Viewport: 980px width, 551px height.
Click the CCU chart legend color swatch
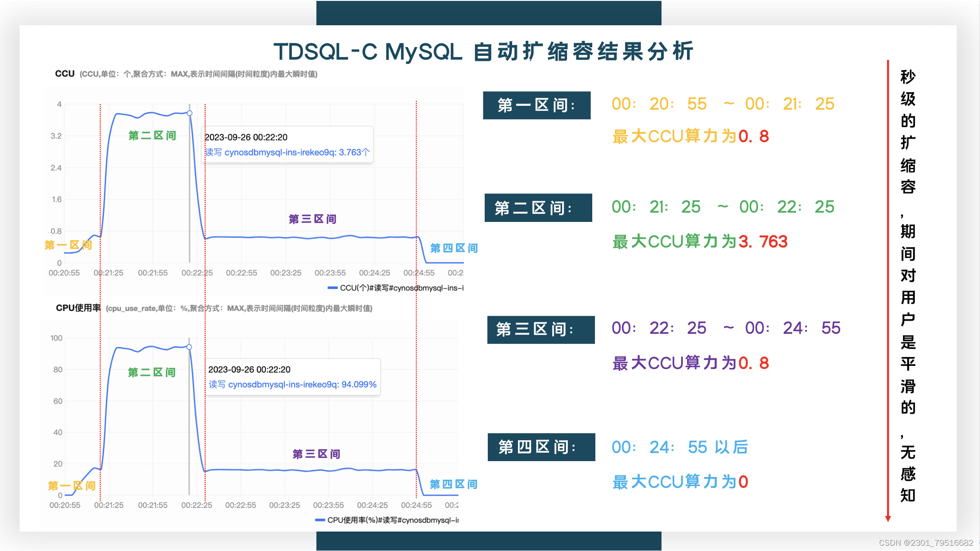(332, 288)
